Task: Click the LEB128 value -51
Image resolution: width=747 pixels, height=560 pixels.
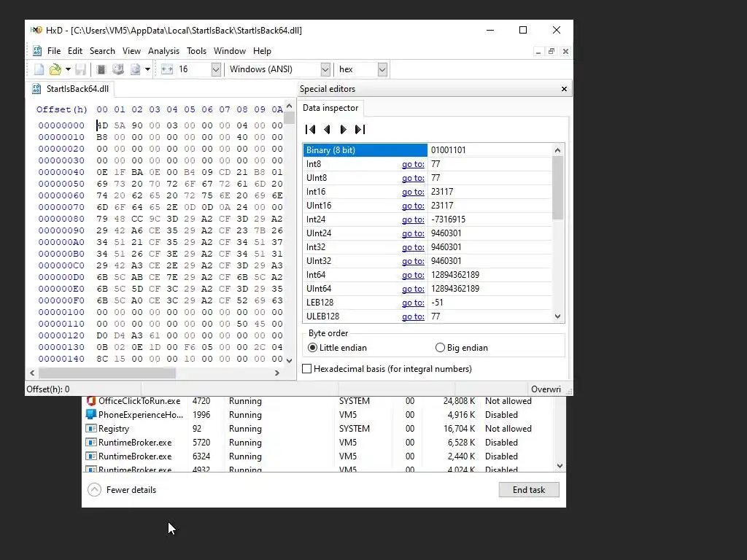Action: (437, 303)
